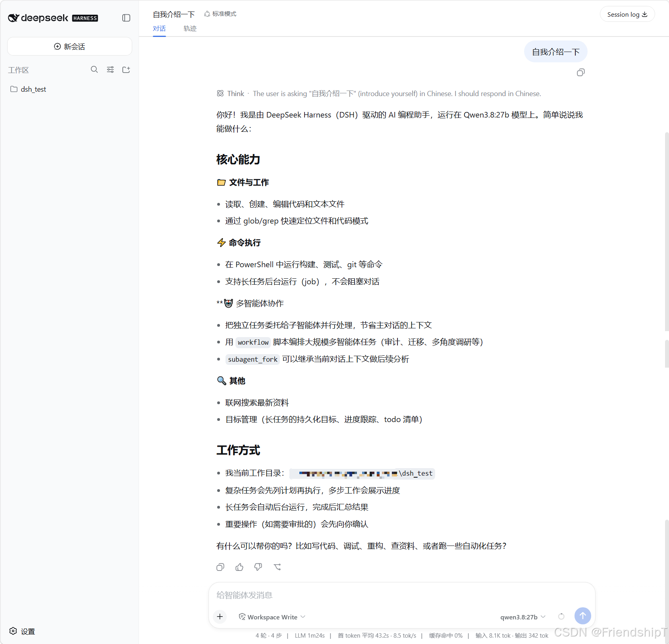
Task: Expand the Think reasoning line
Action: click(x=378, y=94)
